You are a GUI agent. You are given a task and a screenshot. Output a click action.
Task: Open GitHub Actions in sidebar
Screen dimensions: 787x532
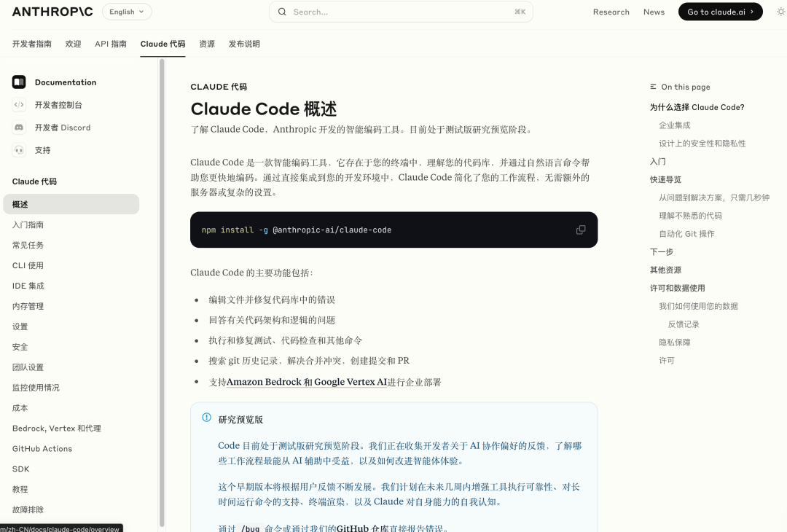tap(42, 449)
